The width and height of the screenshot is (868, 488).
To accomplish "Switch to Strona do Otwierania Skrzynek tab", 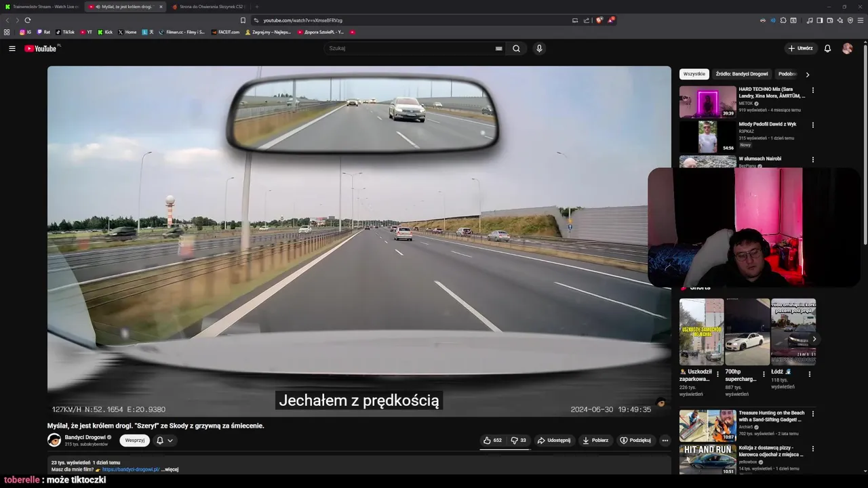I will (x=209, y=7).
